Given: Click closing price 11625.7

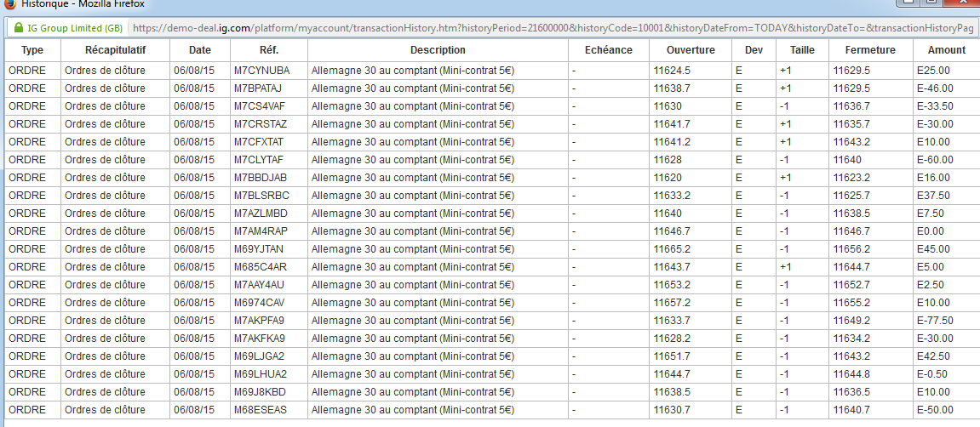Looking at the screenshot, I should point(852,196).
